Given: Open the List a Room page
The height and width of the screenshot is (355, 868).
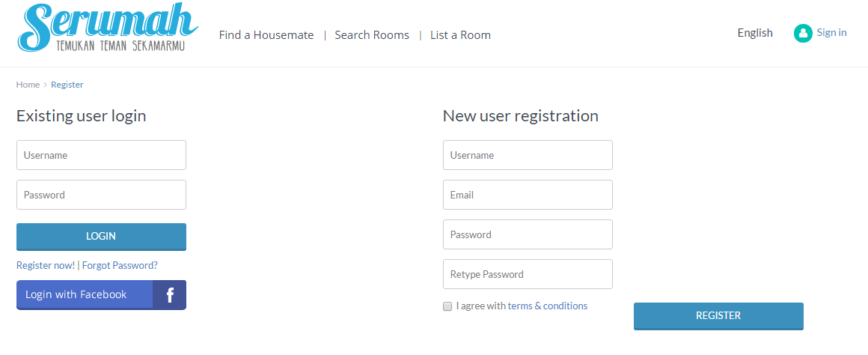Looking at the screenshot, I should (x=460, y=35).
